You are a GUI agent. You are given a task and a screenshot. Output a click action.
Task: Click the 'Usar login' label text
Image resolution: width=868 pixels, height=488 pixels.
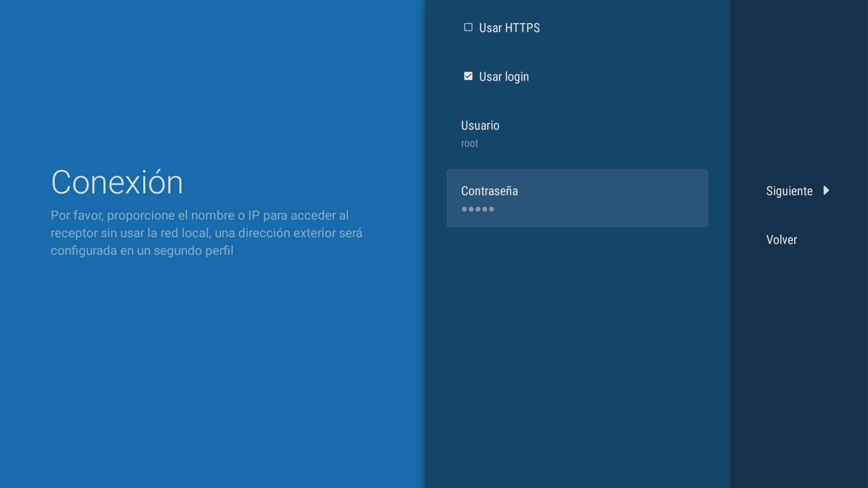click(504, 77)
